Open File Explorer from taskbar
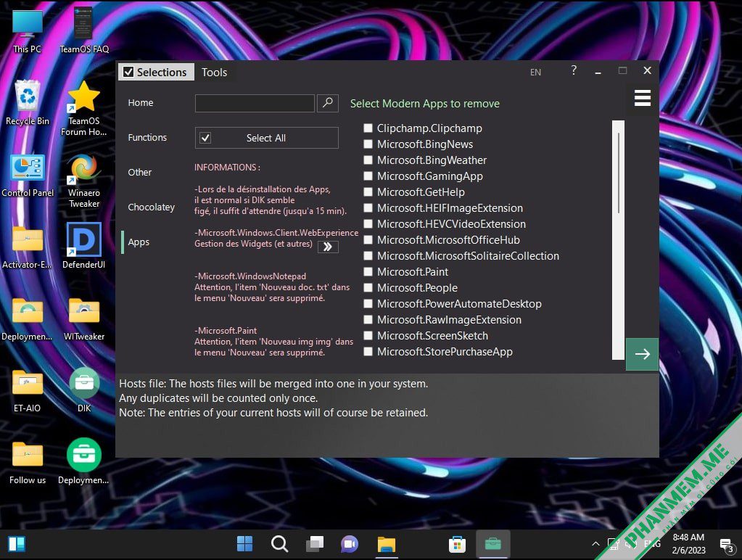The width and height of the screenshot is (742, 560). click(x=386, y=544)
